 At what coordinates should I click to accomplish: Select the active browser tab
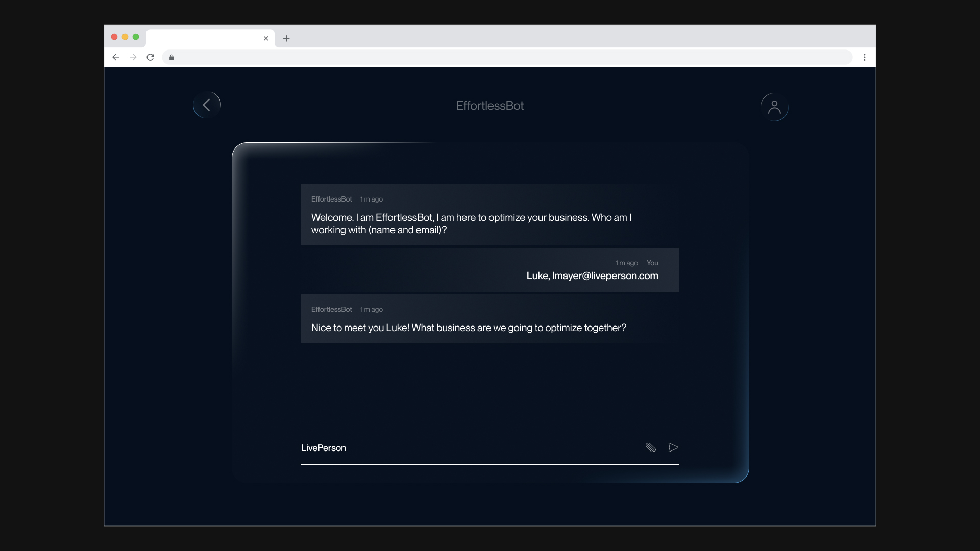click(204, 38)
